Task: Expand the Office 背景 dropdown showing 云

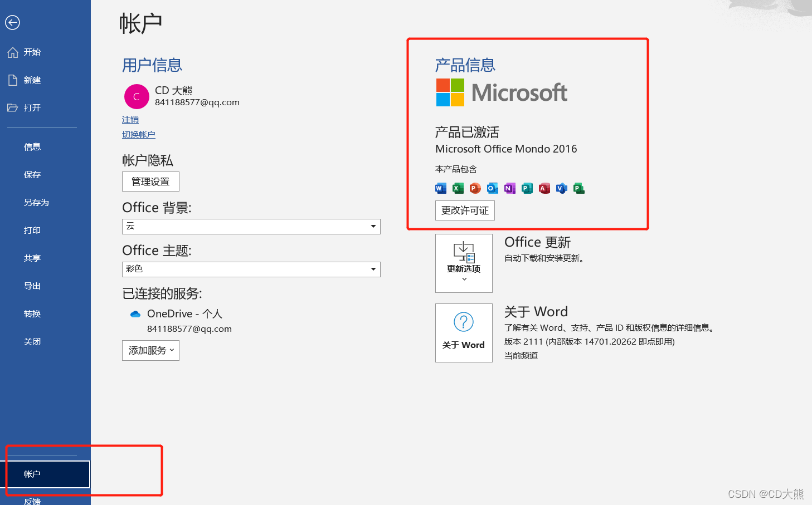Action: tap(251, 226)
